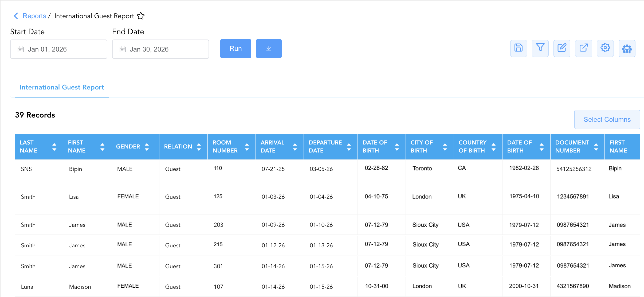Screen dimensions: 644x297
Task: Click Lisa in the first First Name column
Action: click(74, 197)
